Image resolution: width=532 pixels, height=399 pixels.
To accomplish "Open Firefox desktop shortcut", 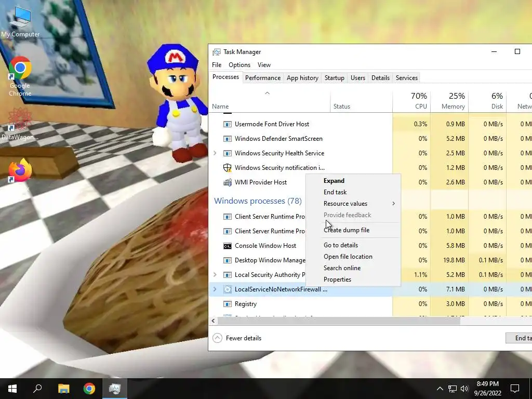I will [20, 171].
